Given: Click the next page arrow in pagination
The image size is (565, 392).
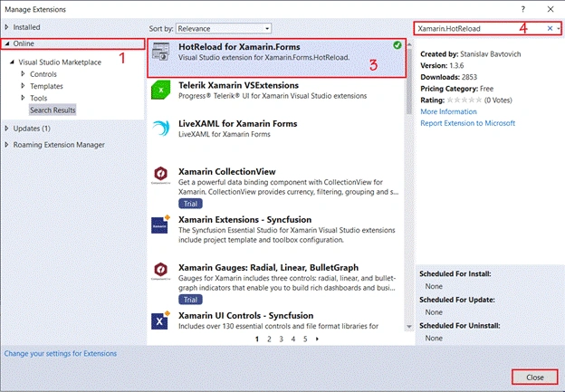Looking at the screenshot, I should (317, 339).
